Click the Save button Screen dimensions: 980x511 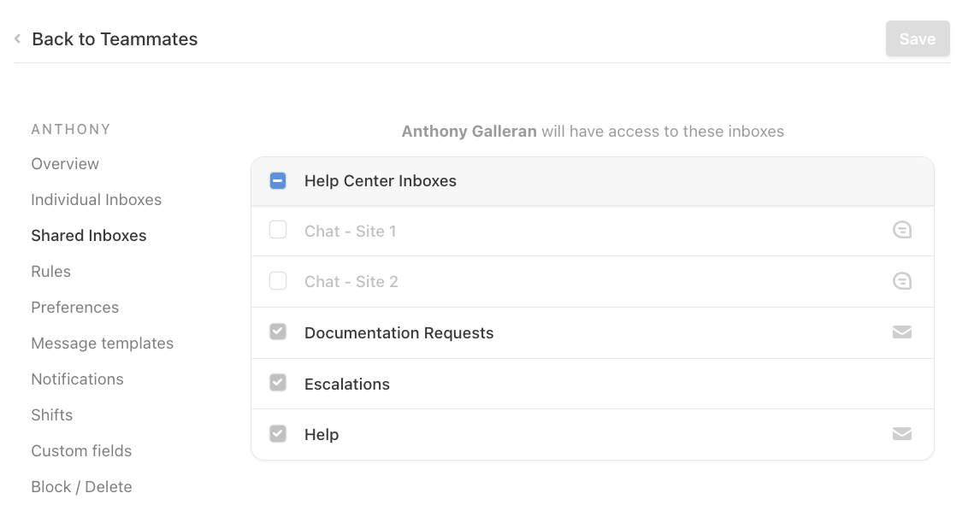917,38
